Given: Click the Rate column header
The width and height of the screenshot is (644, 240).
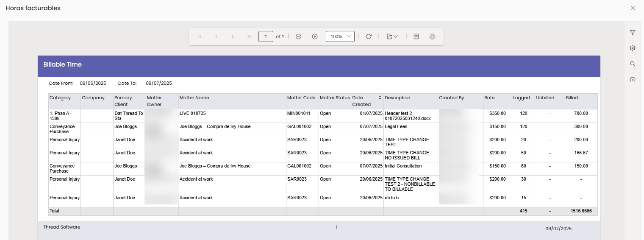Looking at the screenshot, I should pos(497,101).
